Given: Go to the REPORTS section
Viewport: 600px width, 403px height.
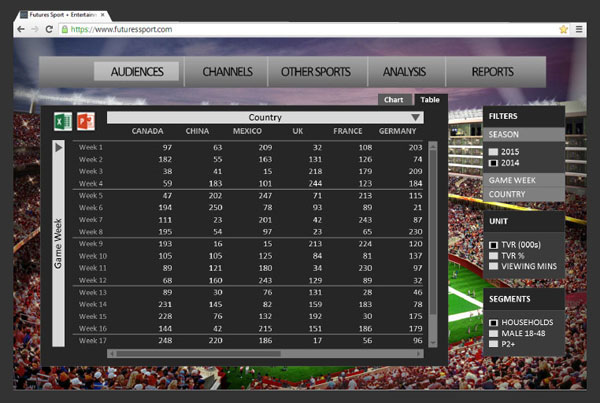Looking at the screenshot, I should (492, 72).
